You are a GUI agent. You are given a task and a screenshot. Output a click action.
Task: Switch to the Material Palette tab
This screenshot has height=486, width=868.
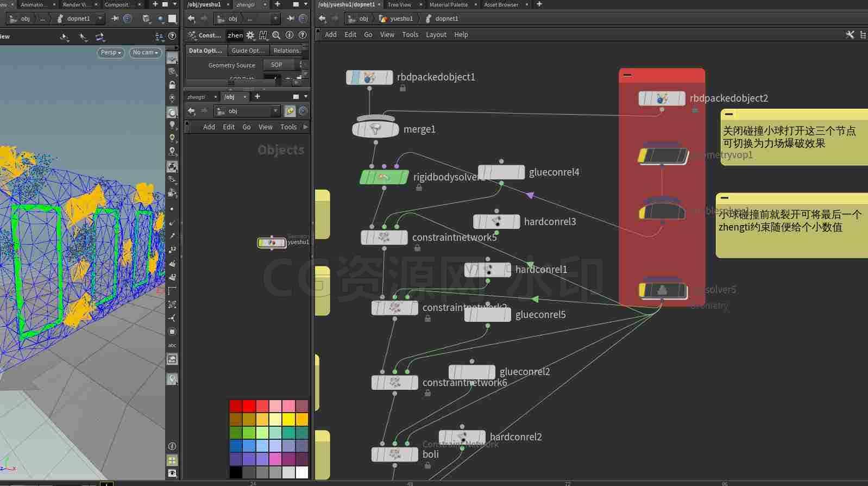448,4
